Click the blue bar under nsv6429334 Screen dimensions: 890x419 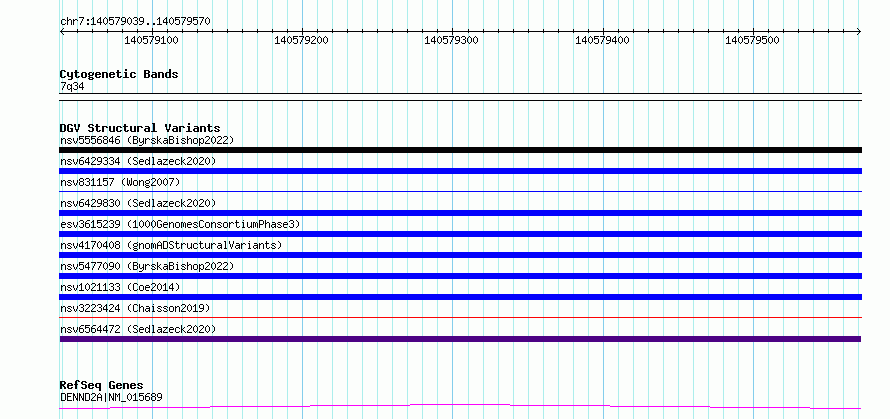pyautogui.click(x=461, y=171)
